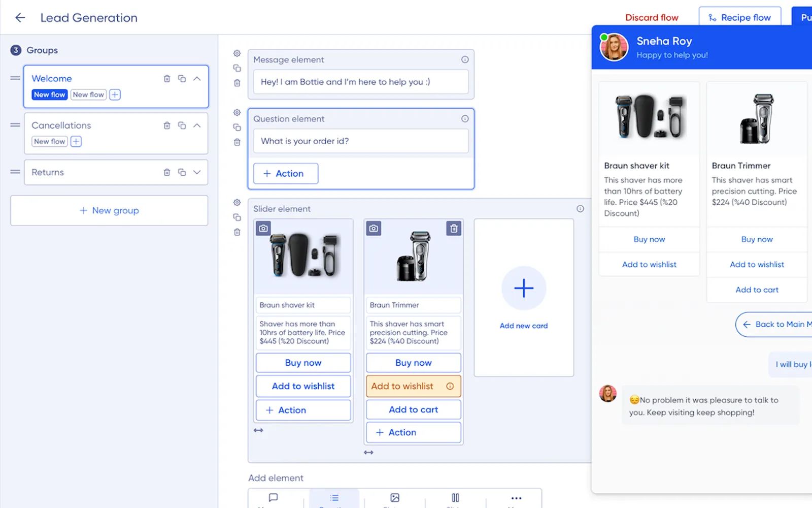812x508 pixels.
Task: Add an Action to the Question element
Action: [x=286, y=173]
